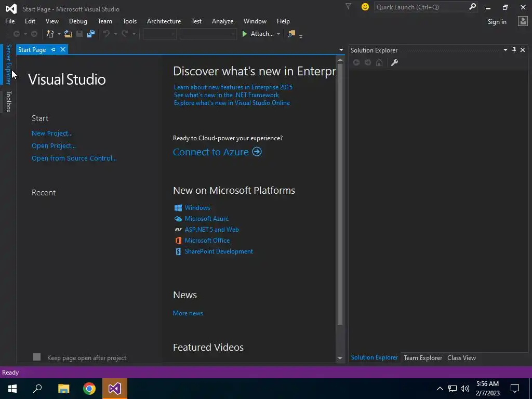The image size is (532, 399).
Task: Launch Google Chrome from the taskbar
Action: (89, 389)
